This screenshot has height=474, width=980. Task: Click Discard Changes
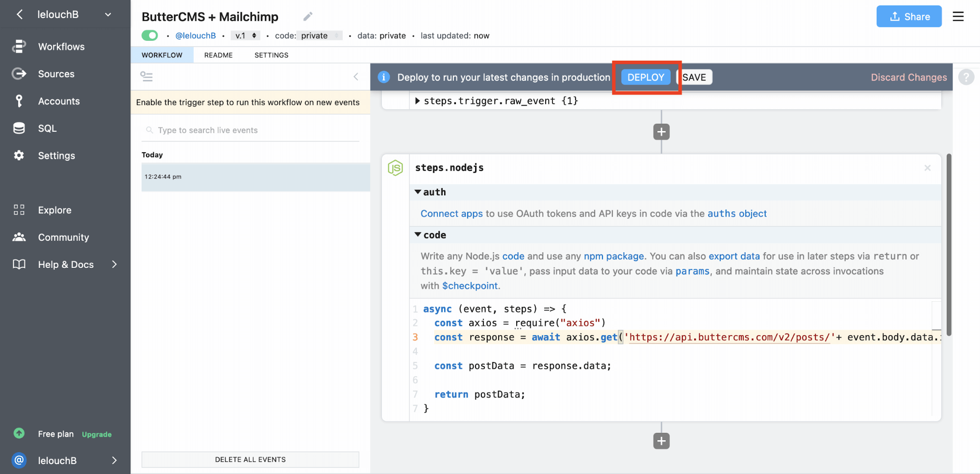click(908, 77)
